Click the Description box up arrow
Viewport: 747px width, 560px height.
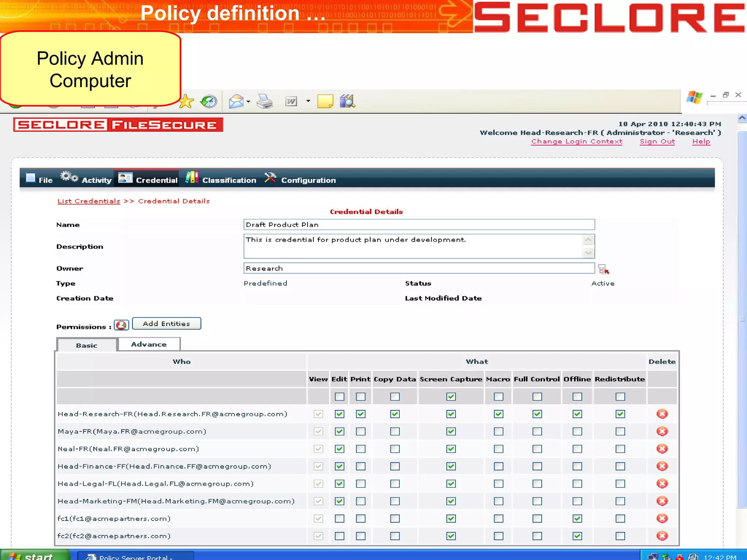(x=588, y=240)
